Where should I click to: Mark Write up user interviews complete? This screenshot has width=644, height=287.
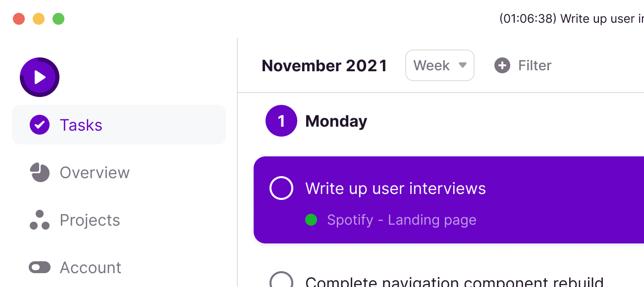click(281, 188)
